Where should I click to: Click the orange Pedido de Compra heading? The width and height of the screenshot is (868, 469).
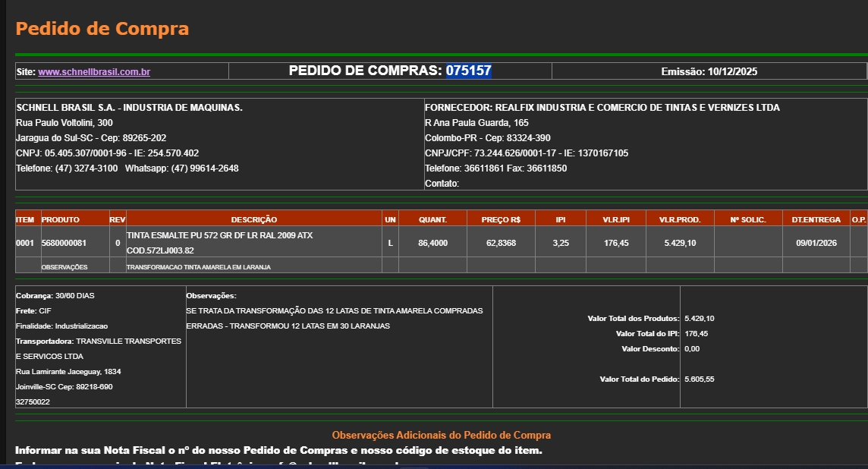[x=102, y=30]
